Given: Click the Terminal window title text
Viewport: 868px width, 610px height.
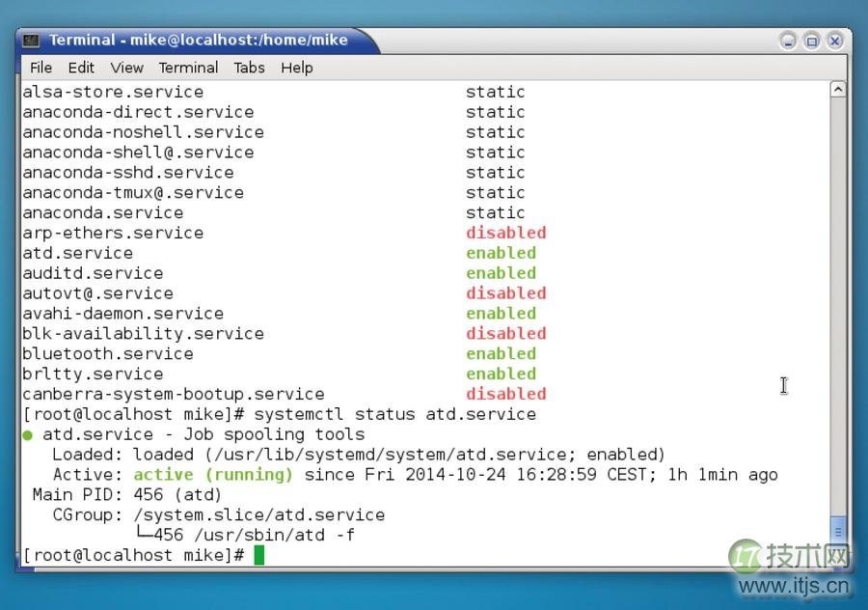Looking at the screenshot, I should 198,40.
